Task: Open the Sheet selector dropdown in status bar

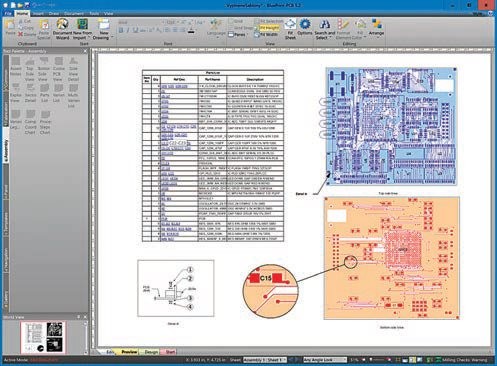Action: point(265,360)
